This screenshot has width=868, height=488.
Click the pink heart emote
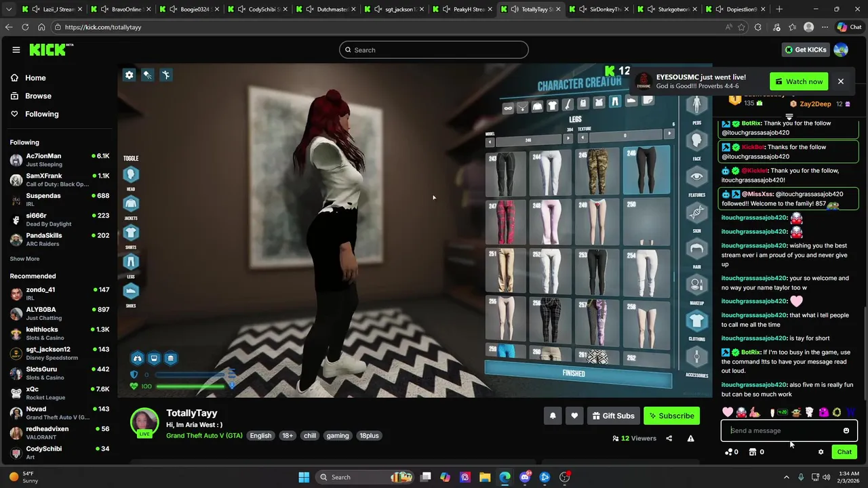coord(728,412)
